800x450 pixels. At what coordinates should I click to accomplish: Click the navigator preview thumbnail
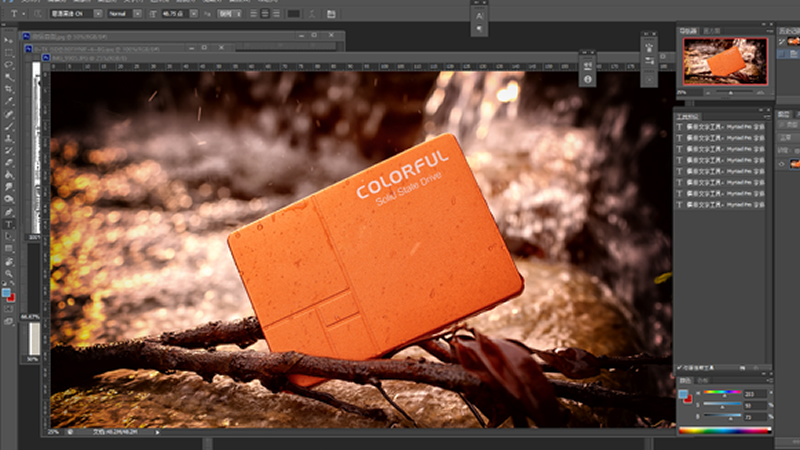point(726,60)
